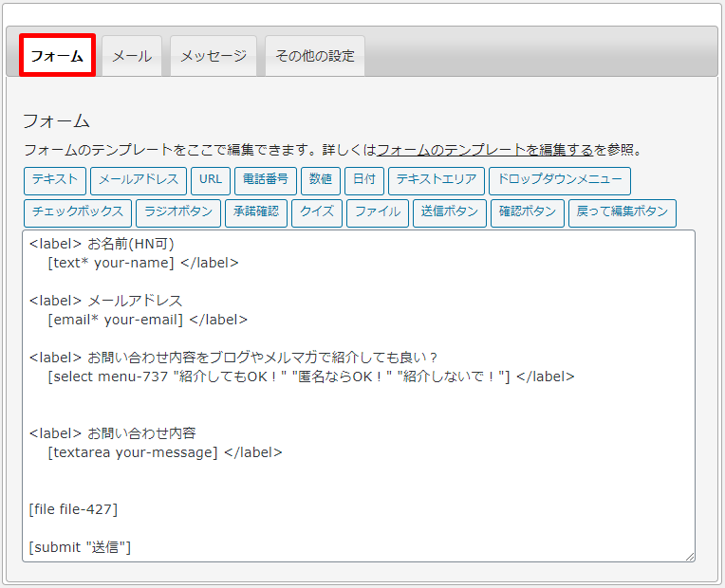Switch to the フォーム tab

(x=57, y=56)
